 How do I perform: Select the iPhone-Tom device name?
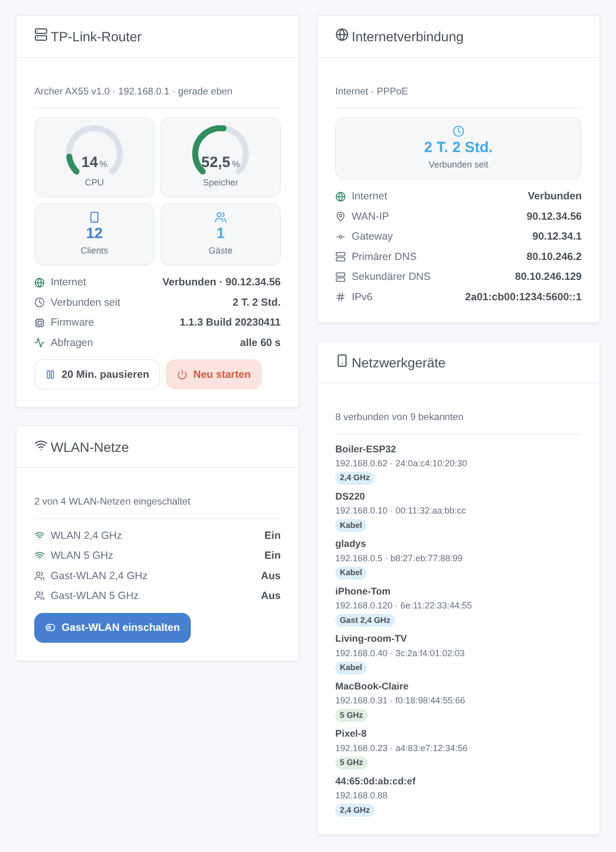(x=363, y=592)
